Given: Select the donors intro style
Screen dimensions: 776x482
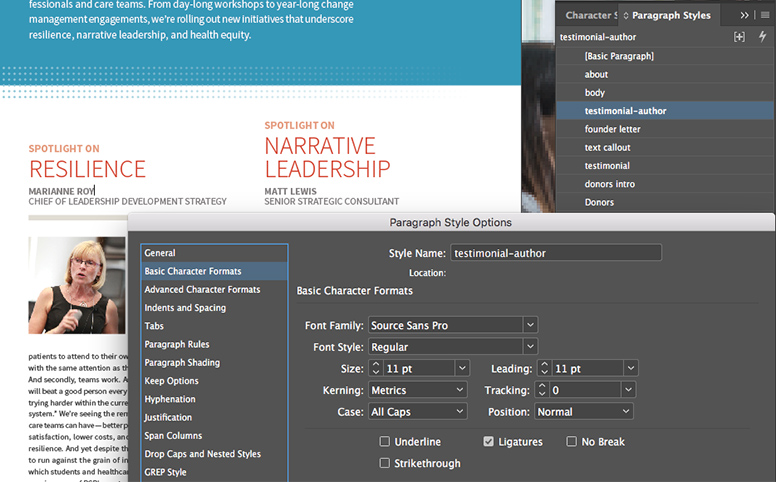Looking at the screenshot, I should (x=665, y=184).
